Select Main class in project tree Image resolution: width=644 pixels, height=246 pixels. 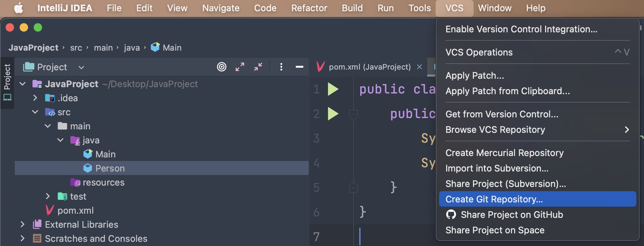(x=106, y=154)
